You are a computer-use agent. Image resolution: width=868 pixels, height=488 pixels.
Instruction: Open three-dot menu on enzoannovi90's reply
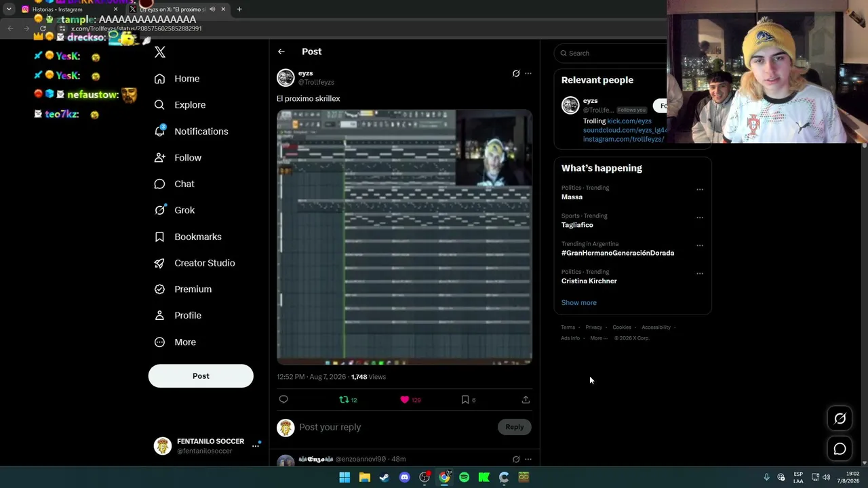[x=528, y=460]
